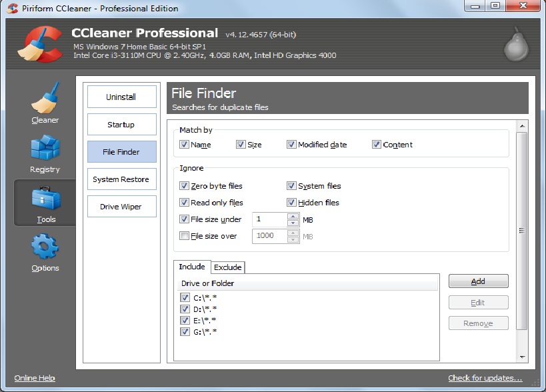Increase File size under value with up arrow
The image size is (546, 392).
293,216
